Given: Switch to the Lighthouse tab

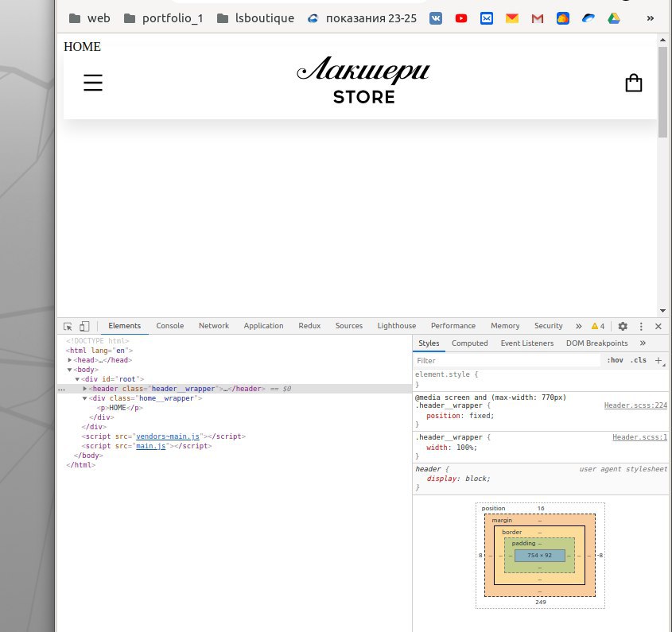Looking at the screenshot, I should 396,326.
